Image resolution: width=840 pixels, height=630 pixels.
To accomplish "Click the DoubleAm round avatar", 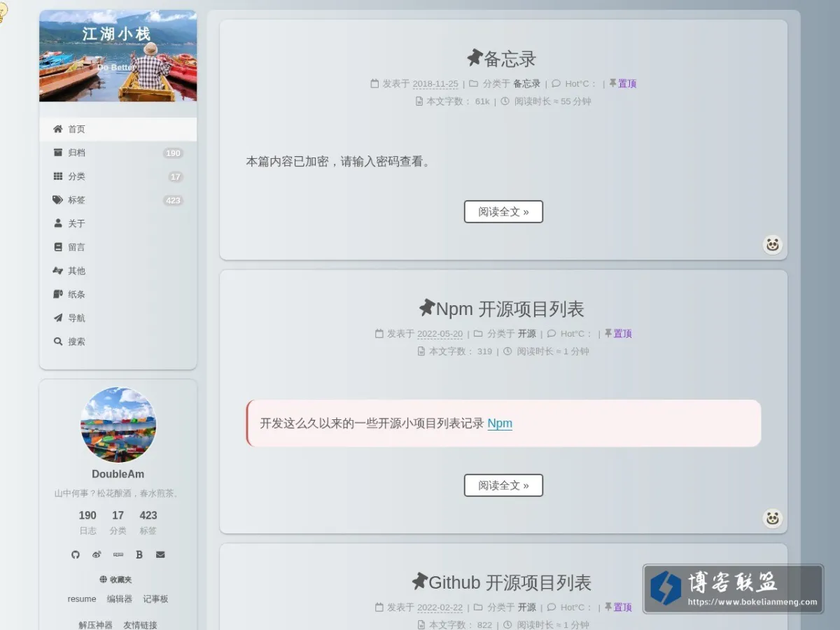I will pos(118,425).
